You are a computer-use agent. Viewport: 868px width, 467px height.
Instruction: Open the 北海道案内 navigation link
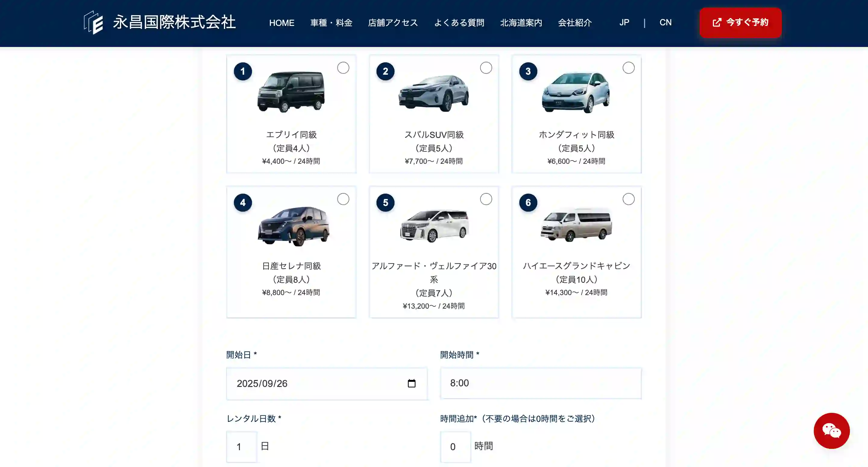click(x=521, y=23)
